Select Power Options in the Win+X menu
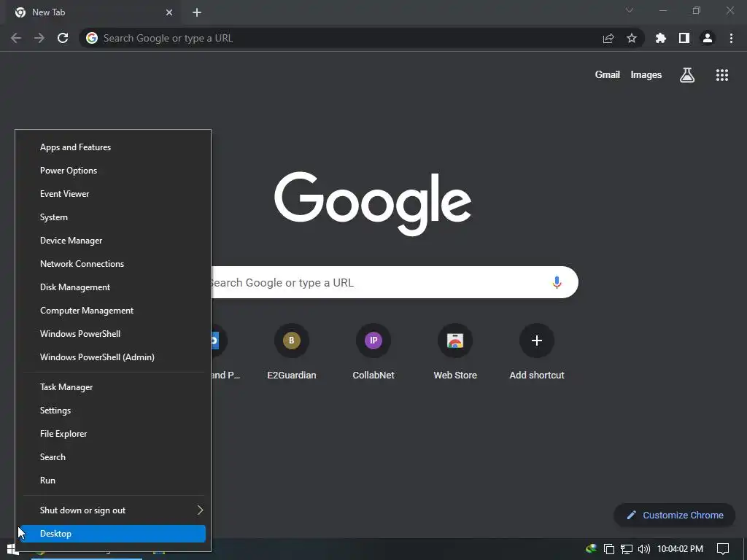The width and height of the screenshot is (747, 560). point(113,171)
